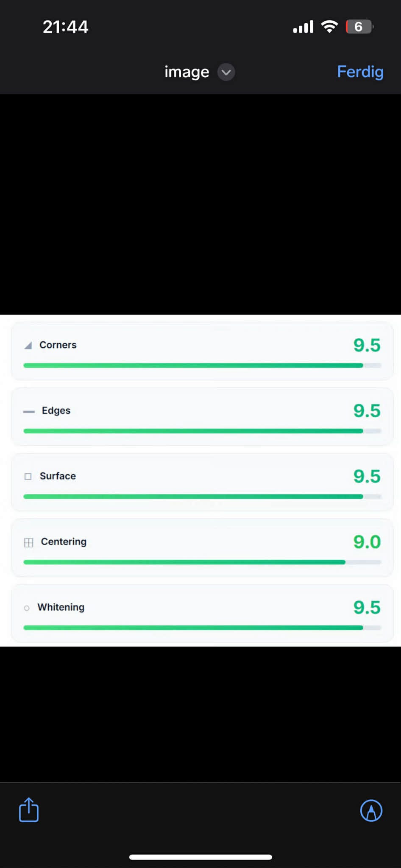Image resolution: width=401 pixels, height=868 pixels.
Task: Expand the image title dropdown chevron
Action: point(226,72)
